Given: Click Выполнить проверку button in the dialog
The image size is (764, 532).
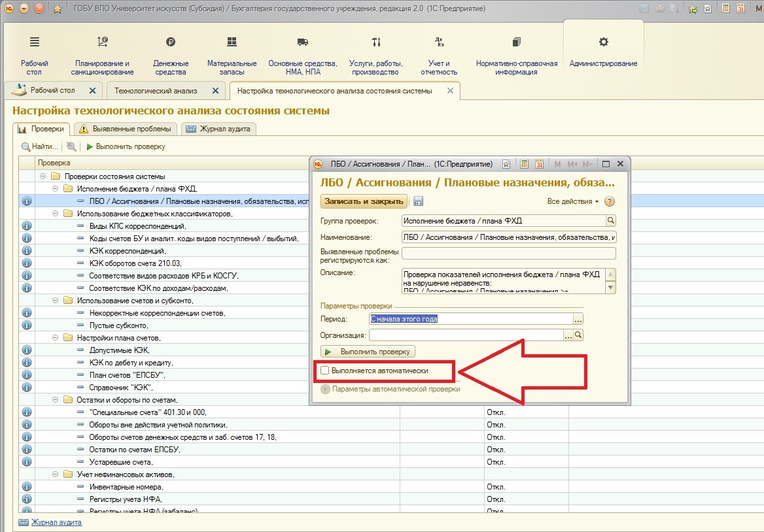Looking at the screenshot, I should (x=368, y=352).
